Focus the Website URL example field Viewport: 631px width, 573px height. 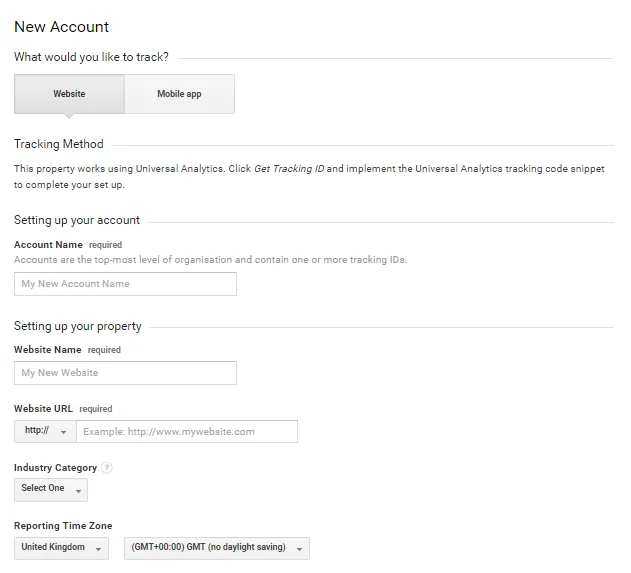click(x=186, y=432)
